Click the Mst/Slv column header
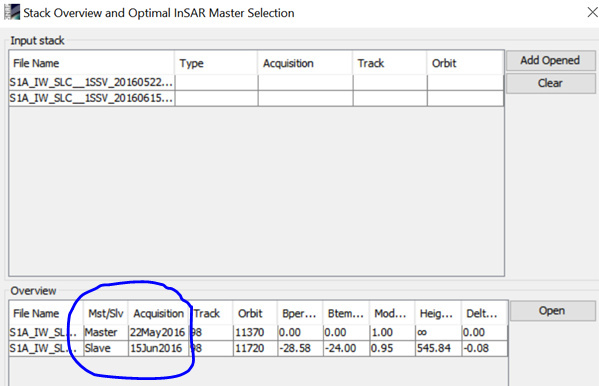The width and height of the screenshot is (599, 386). click(106, 313)
